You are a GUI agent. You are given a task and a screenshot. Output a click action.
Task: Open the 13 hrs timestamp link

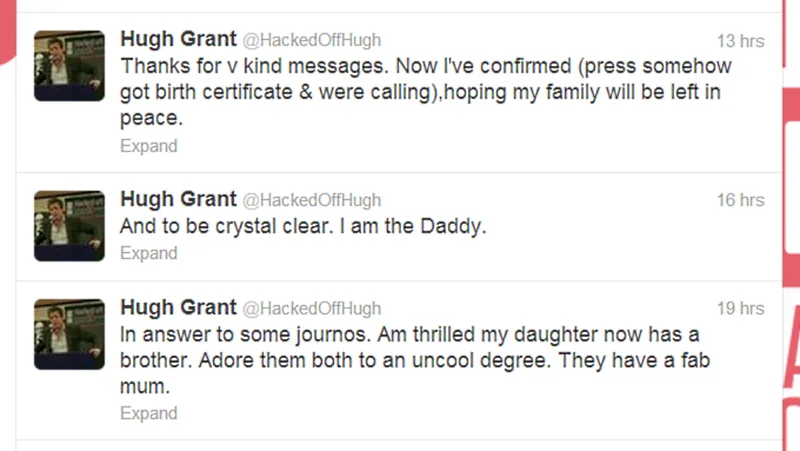tap(740, 41)
